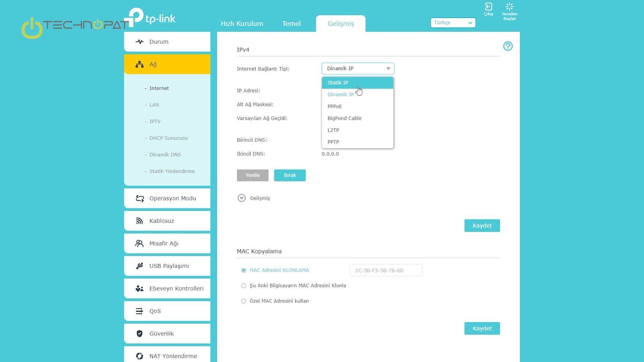Click the MAC address input field
Viewport: 644px width, 362px height.
[x=386, y=270]
